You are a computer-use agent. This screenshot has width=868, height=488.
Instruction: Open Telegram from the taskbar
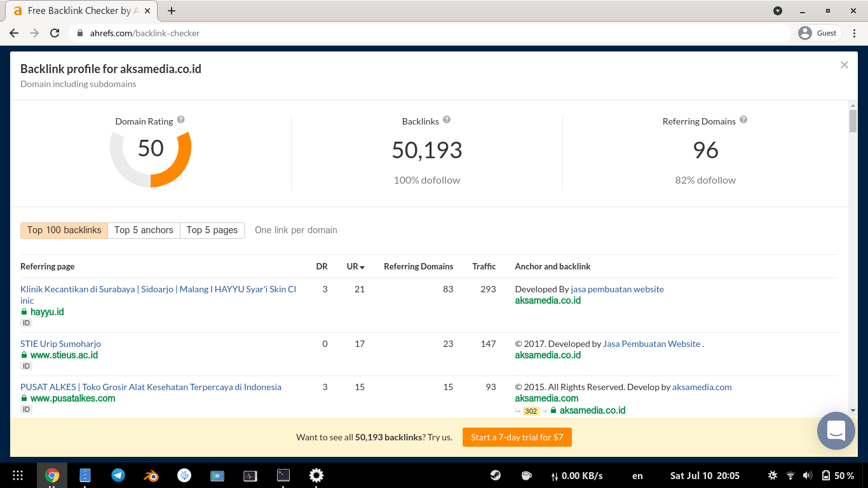(x=118, y=475)
